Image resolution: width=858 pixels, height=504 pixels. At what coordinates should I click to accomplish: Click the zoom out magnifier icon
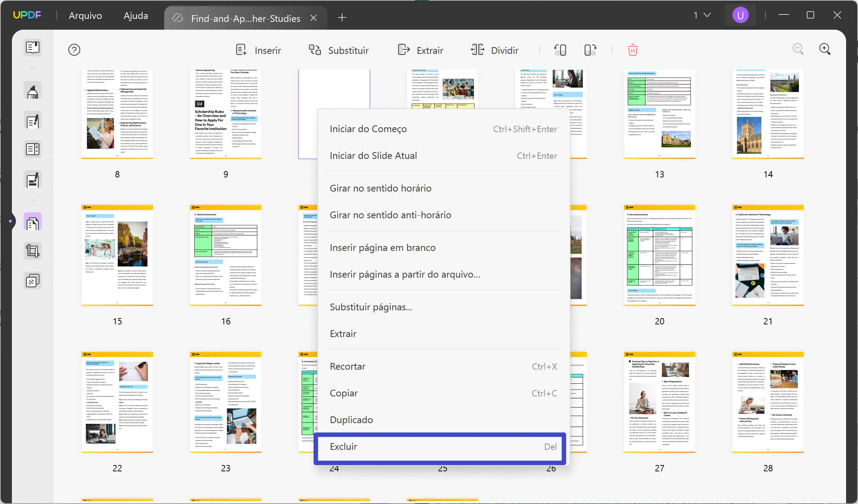798,49
